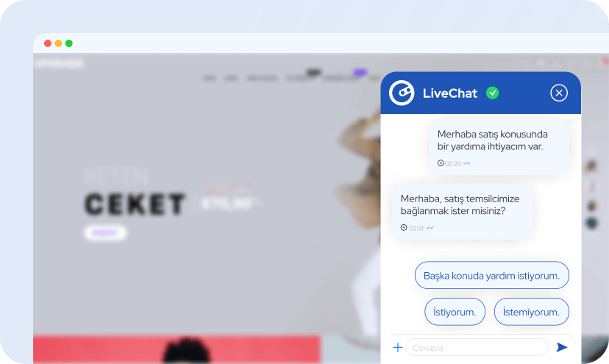Click the red macOS close dot
This screenshot has height=364, width=609.
pos(48,43)
